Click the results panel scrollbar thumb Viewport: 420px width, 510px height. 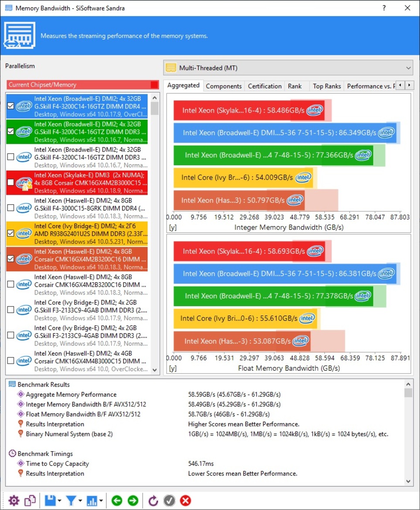click(x=408, y=393)
